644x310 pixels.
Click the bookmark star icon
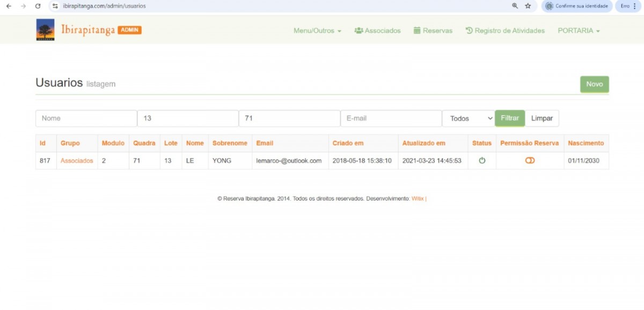(x=528, y=6)
